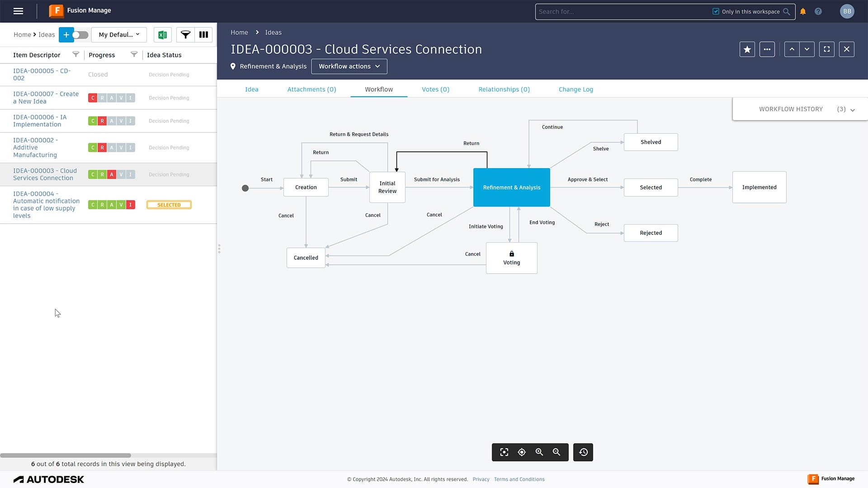Close the item detail panel
The image size is (868, 488).
point(847,49)
